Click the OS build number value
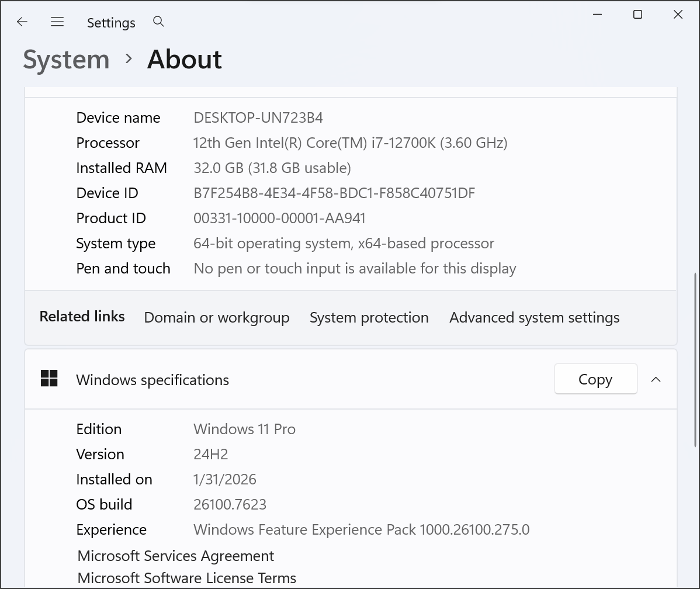This screenshot has width=700, height=589. 230,504
